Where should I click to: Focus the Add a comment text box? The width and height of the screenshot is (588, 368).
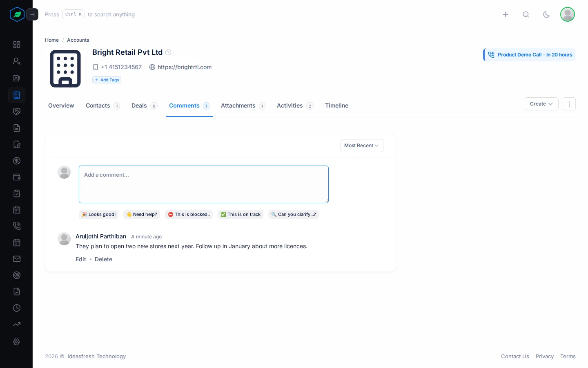tap(204, 184)
